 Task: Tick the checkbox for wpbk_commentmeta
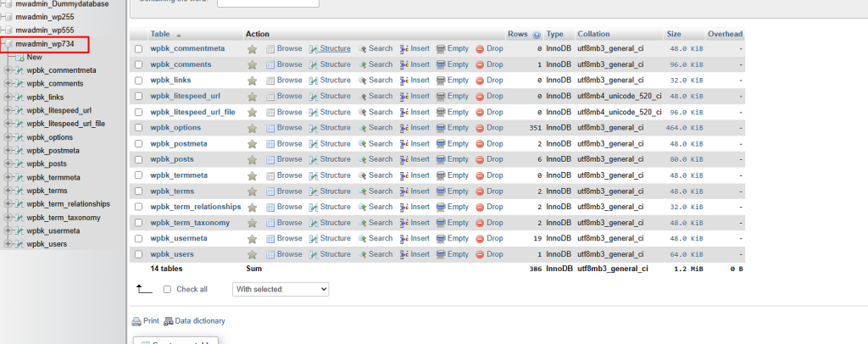(x=138, y=49)
